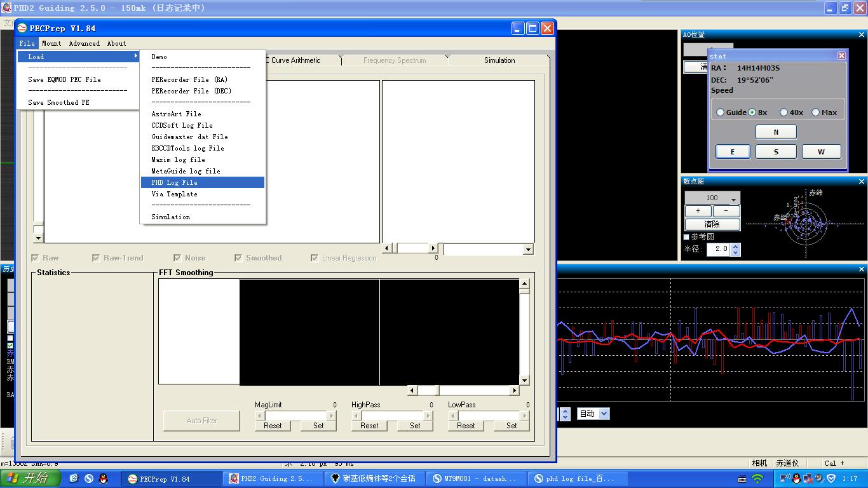The width and height of the screenshot is (868, 488).
Task: Click the LowPass slider bar
Action: (x=489, y=416)
